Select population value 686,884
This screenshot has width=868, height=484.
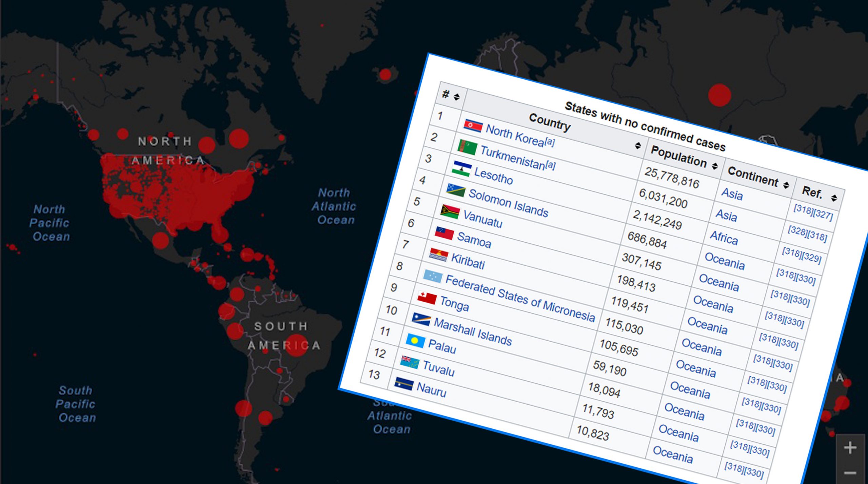tap(647, 240)
